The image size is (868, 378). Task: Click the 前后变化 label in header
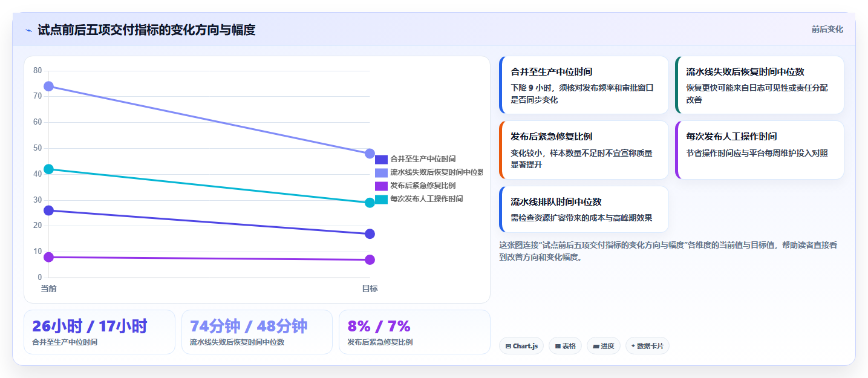pyautogui.click(x=827, y=30)
